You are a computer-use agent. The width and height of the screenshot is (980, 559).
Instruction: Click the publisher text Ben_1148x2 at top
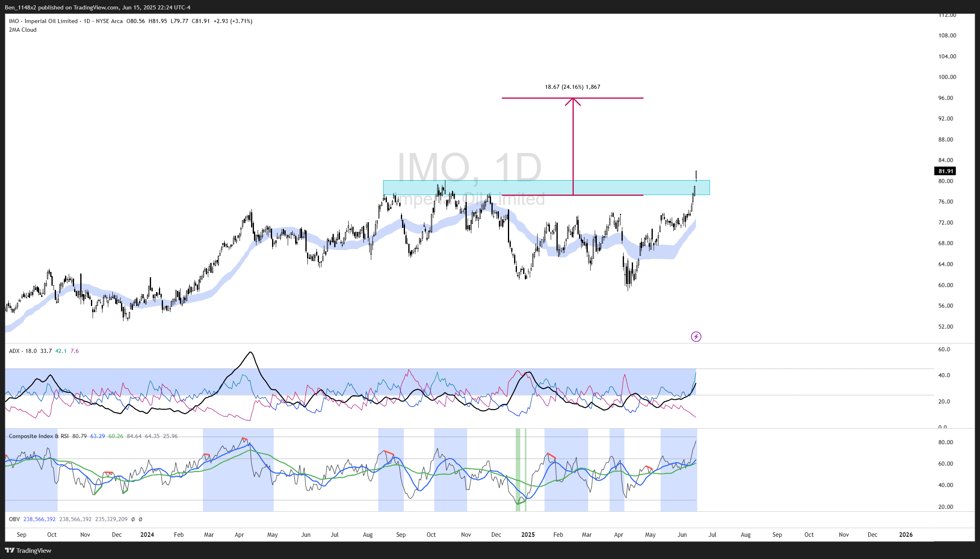point(20,7)
